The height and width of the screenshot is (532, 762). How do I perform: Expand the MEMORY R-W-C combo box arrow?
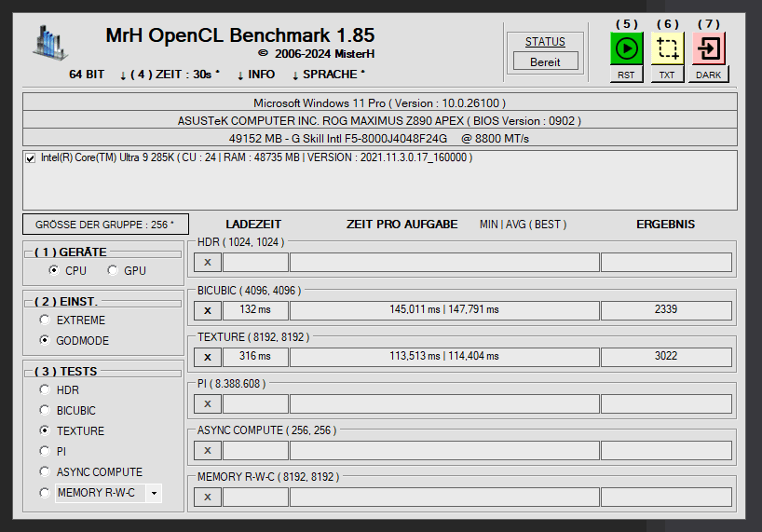pos(154,493)
